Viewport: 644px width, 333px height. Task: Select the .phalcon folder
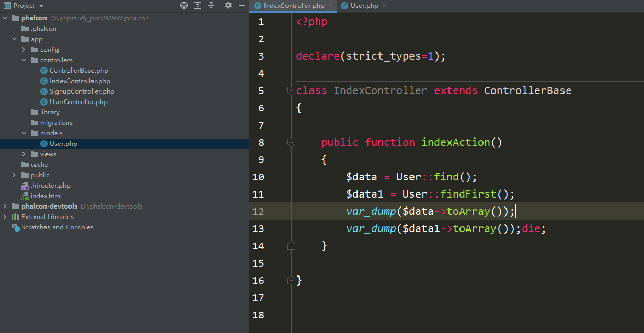[x=43, y=28]
